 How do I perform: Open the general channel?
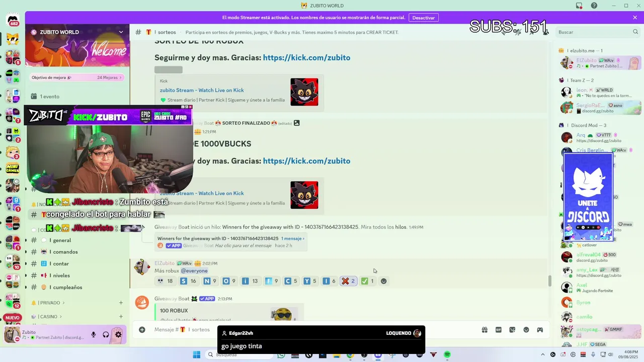[x=76, y=240]
